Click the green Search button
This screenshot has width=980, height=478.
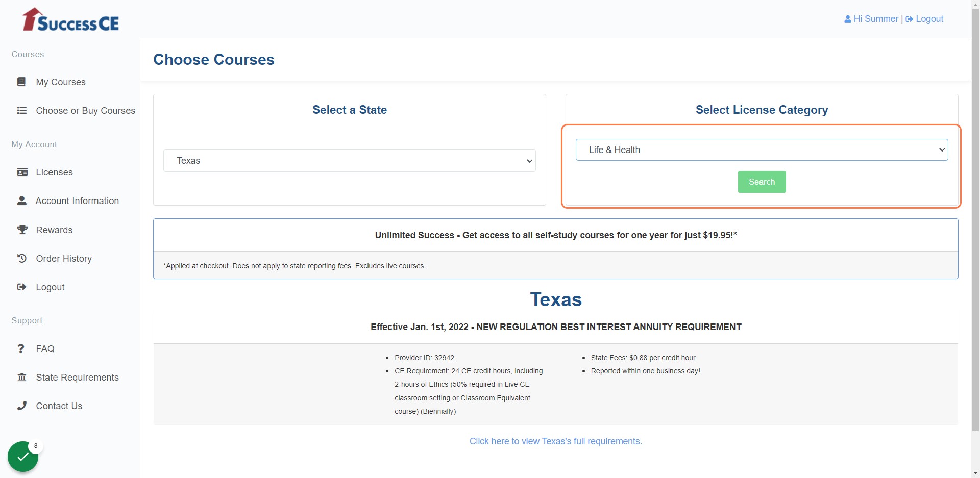(762, 182)
